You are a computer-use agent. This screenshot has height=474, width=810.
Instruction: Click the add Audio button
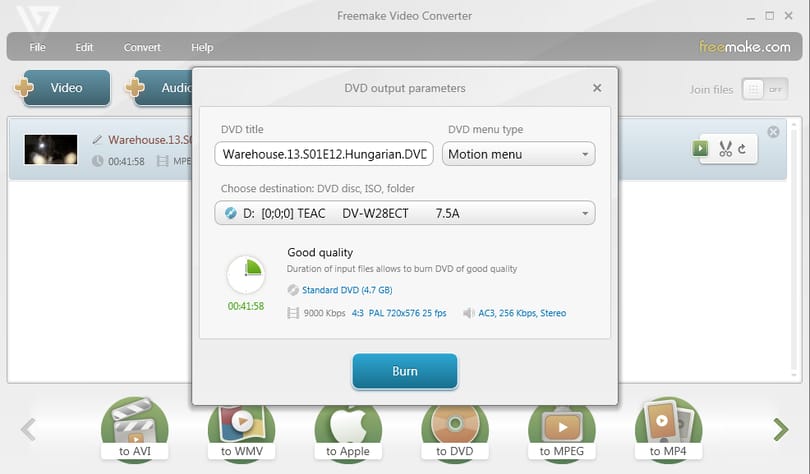164,88
